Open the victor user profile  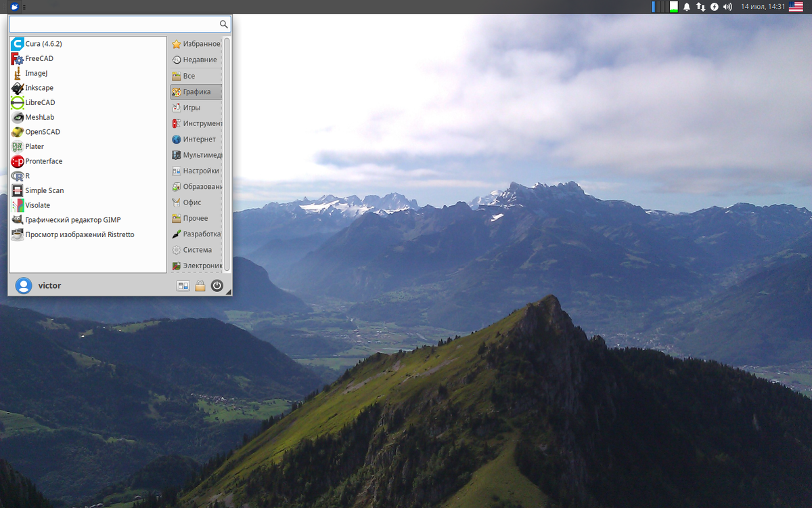point(39,285)
